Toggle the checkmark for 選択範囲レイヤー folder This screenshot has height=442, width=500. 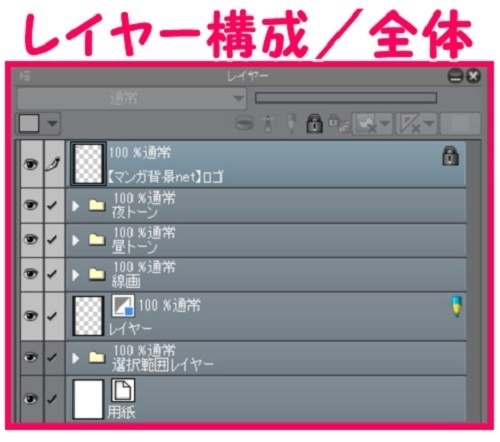[x=52, y=357]
